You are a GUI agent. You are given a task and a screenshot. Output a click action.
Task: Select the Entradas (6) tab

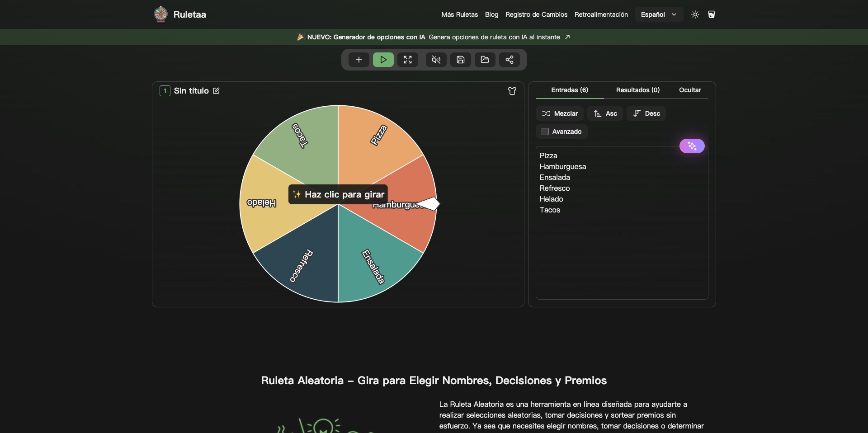click(570, 90)
